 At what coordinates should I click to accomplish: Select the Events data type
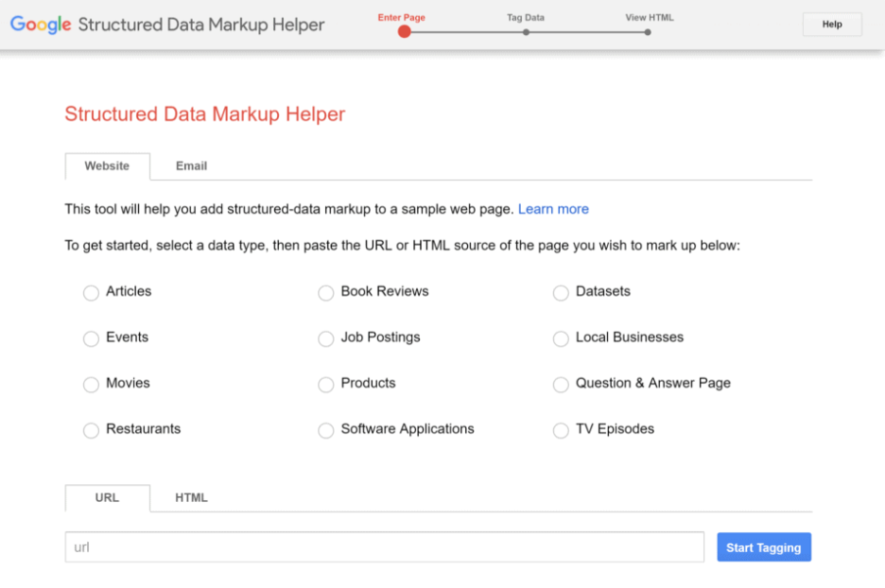tap(91, 338)
